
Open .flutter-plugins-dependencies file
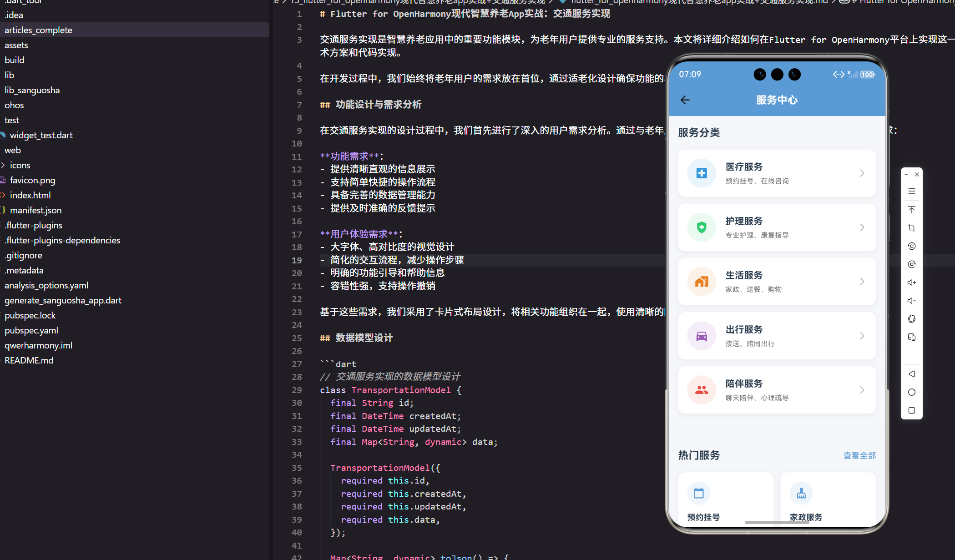pyautogui.click(x=135, y=240)
